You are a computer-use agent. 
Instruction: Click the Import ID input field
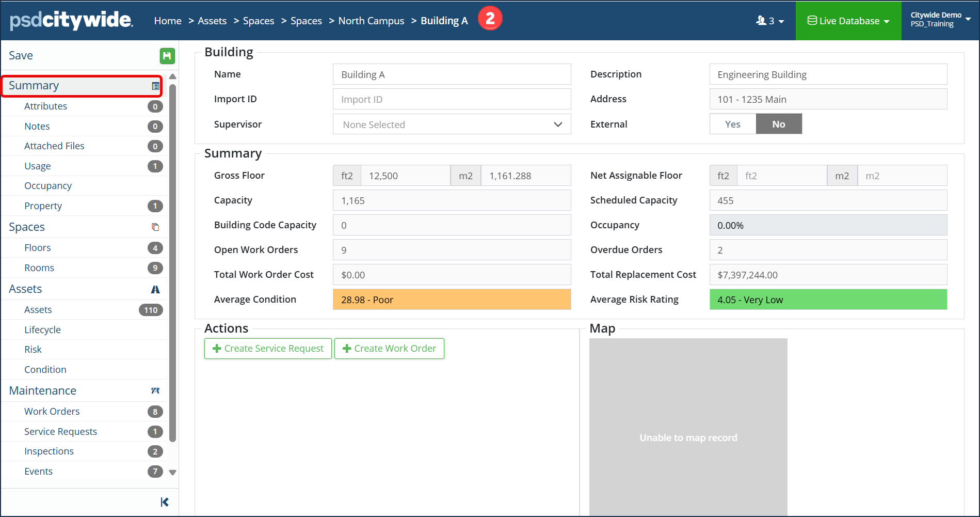tap(452, 99)
